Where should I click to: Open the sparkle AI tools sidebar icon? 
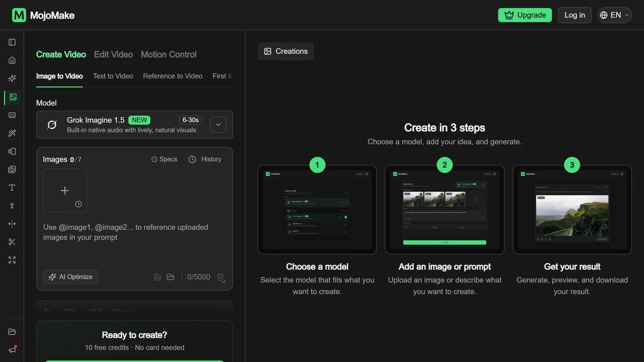[12, 78]
